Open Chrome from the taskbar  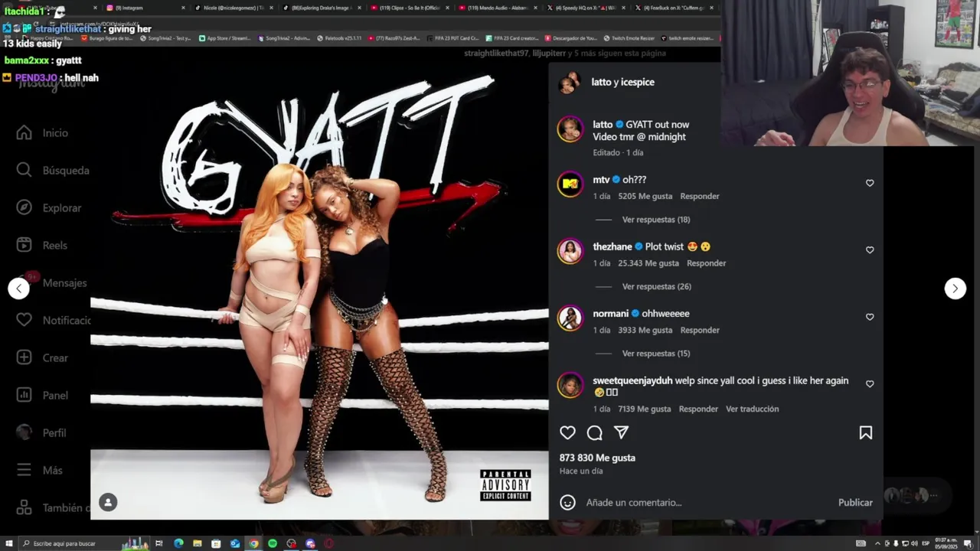coord(253,543)
